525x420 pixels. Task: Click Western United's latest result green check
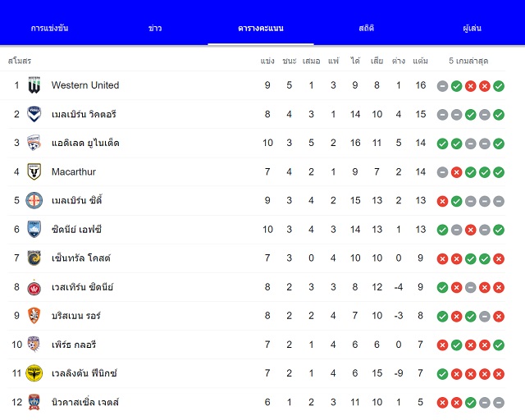click(x=499, y=86)
